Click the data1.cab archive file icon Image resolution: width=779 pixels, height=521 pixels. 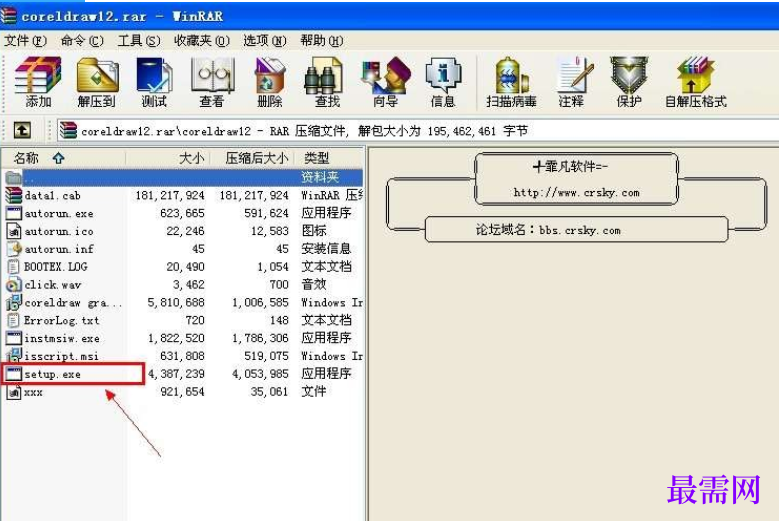[13, 195]
